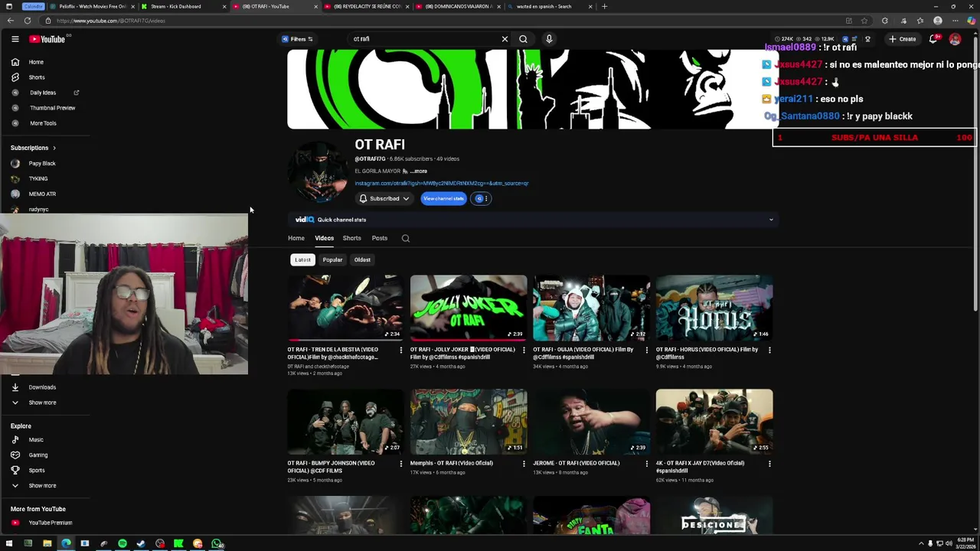980x551 pixels.
Task: Switch to channel Home tab
Action: [296, 238]
